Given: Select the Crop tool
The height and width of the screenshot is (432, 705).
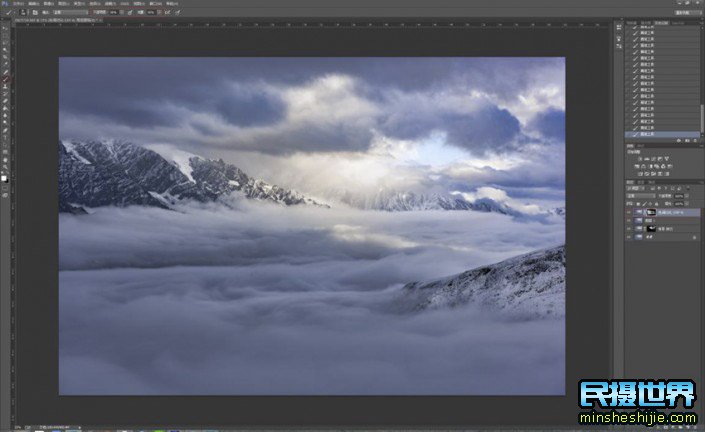Looking at the screenshot, I should pyautogui.click(x=6, y=57).
